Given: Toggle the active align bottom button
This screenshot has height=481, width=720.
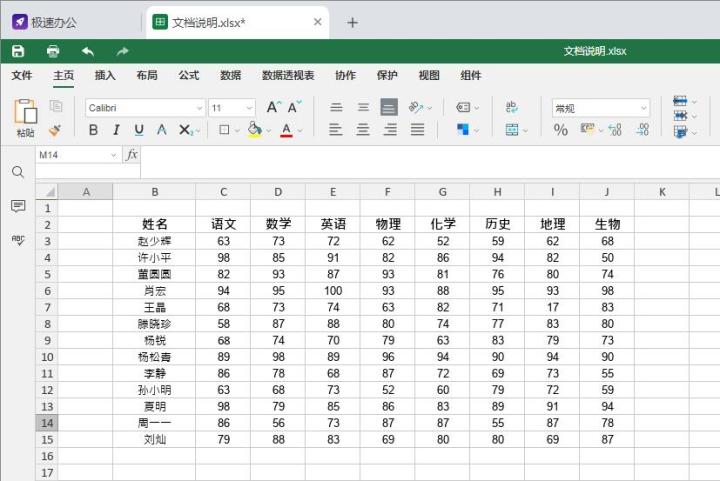Looking at the screenshot, I should (x=389, y=107).
